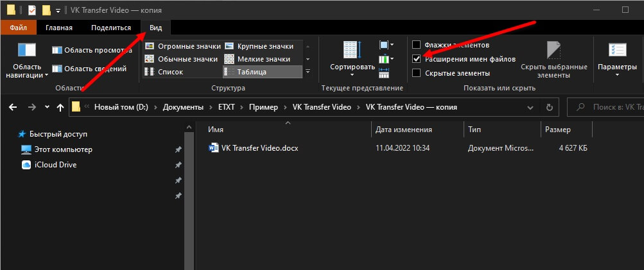Open the address bar history dropdown
This screenshot has height=270, width=644.
click(x=529, y=107)
